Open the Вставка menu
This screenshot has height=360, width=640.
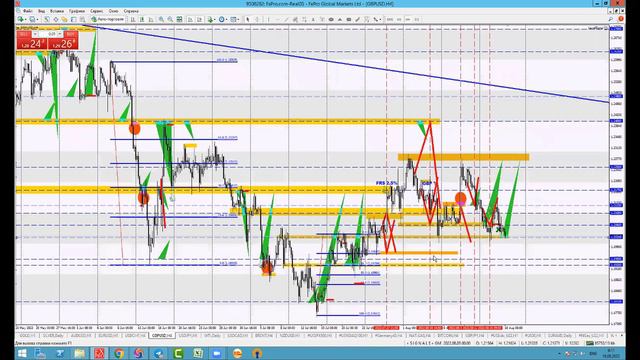click(57, 11)
